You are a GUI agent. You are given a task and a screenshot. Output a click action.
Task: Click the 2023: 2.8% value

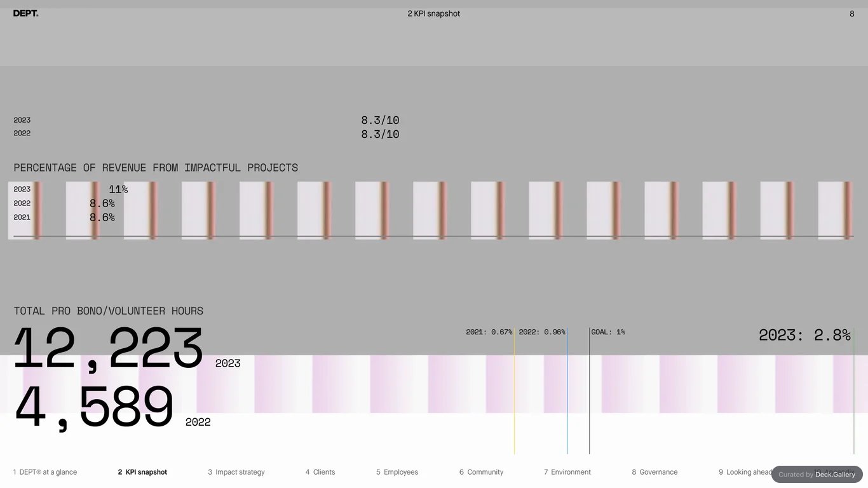(x=804, y=335)
